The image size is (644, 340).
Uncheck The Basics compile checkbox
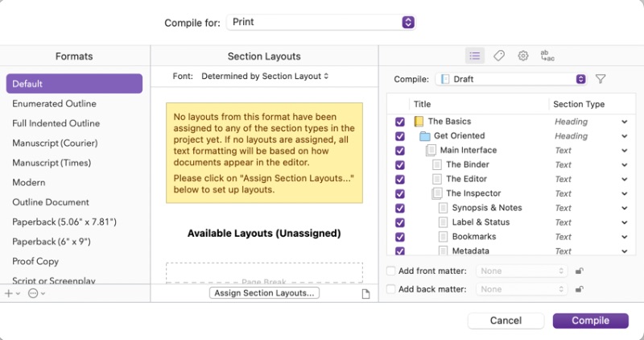[399, 122]
